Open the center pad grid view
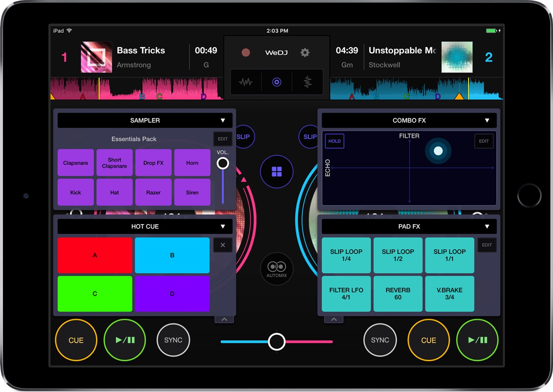The width and height of the screenshot is (553, 392). 276,172
